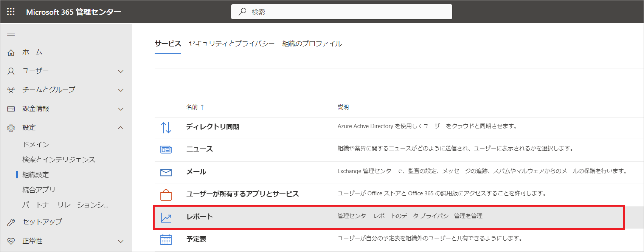
Task: Click the Directory sync arrows icon
Action: point(166,128)
